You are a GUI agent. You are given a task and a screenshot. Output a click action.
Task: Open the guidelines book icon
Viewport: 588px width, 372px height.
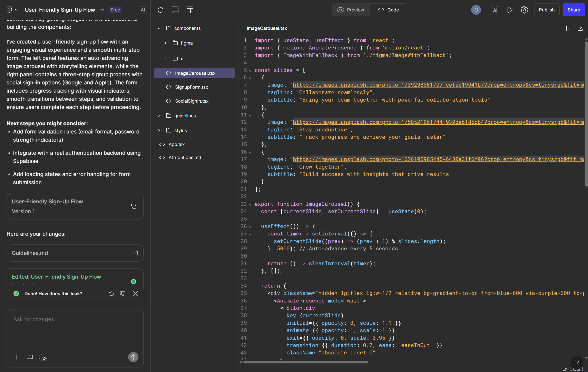pyautogui.click(x=30, y=357)
